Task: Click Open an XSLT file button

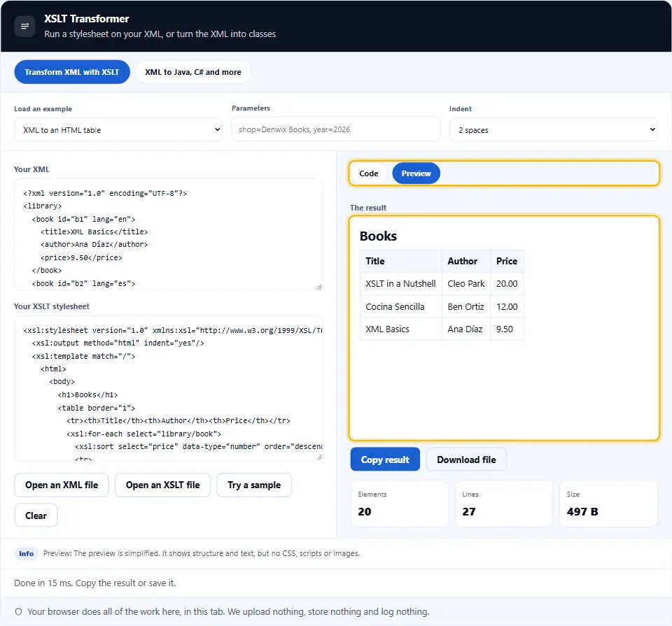Action: pos(163,485)
